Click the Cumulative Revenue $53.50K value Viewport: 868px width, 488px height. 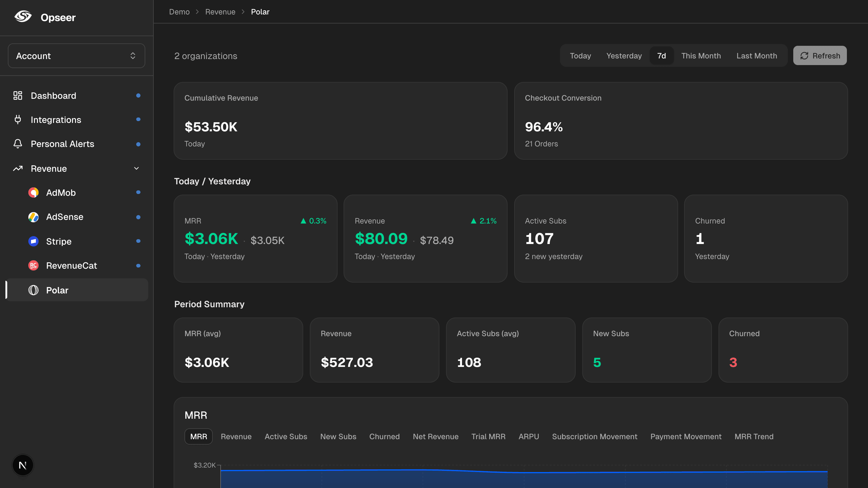pos(211,127)
